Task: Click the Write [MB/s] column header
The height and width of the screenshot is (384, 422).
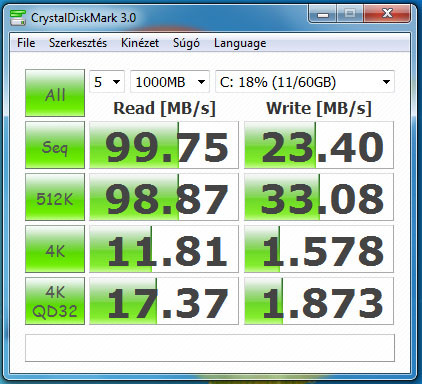Action: (319, 108)
